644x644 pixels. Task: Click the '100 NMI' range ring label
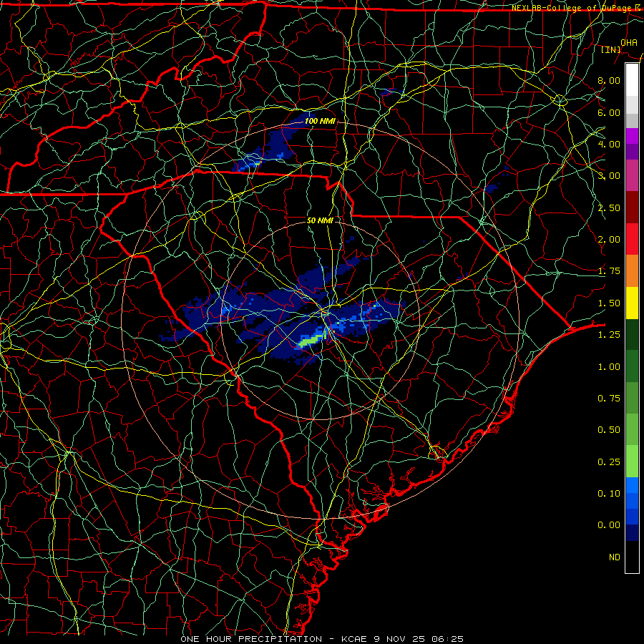coord(320,121)
